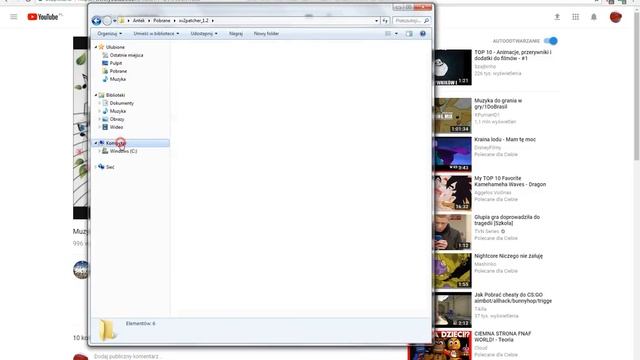Select Pulpit in the navigation pane
640x360 pixels.
click(x=116, y=63)
